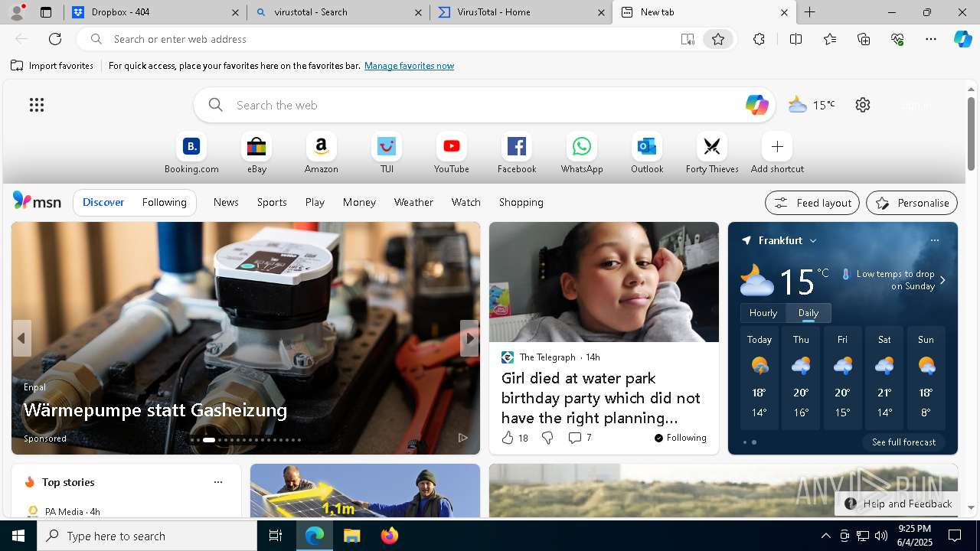Open Copilot icon in web search box
The width and height of the screenshot is (980, 551).
tap(756, 105)
